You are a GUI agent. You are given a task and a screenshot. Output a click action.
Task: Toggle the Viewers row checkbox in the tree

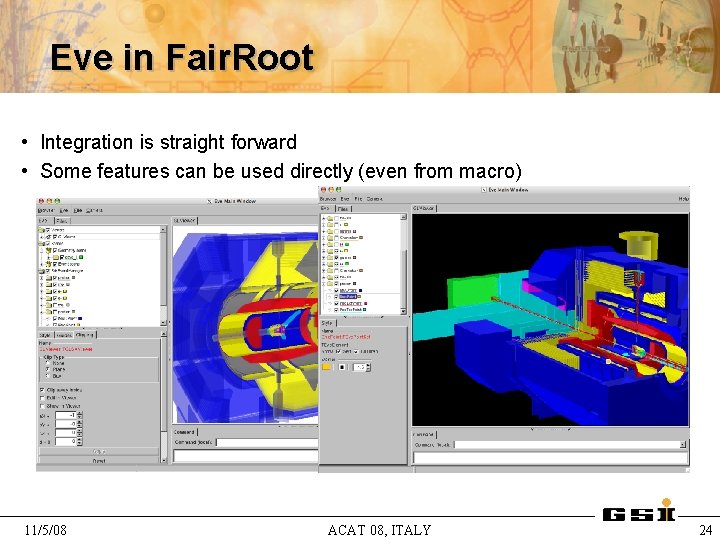[x=47, y=230]
